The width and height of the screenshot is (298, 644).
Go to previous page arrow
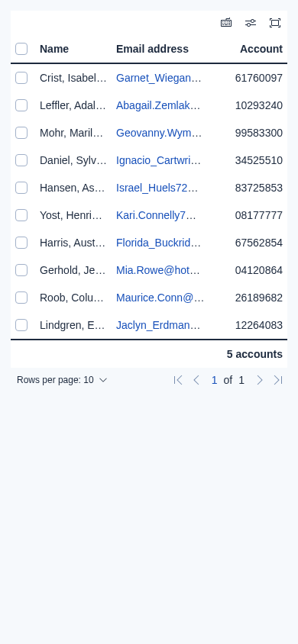tap(196, 380)
